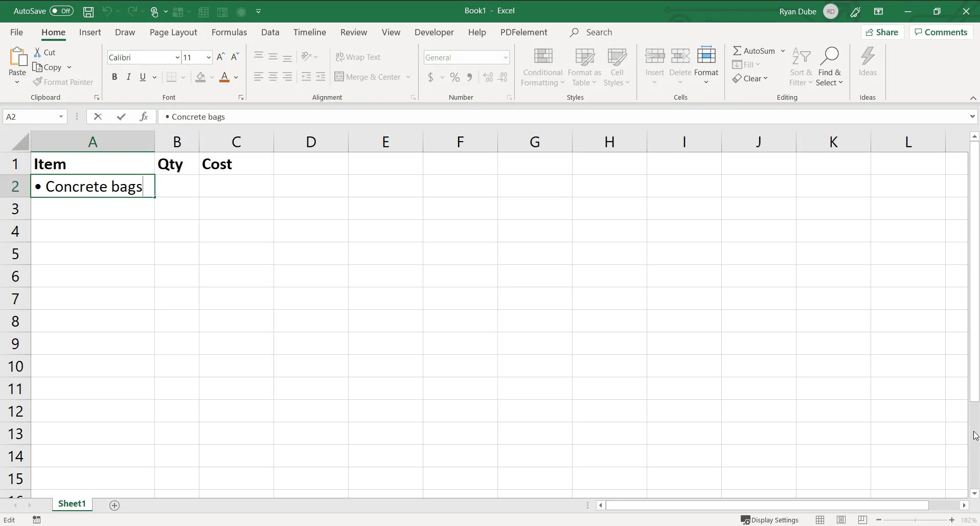Click the Undo arrow icon
The width and height of the screenshot is (980, 526).
click(x=107, y=11)
